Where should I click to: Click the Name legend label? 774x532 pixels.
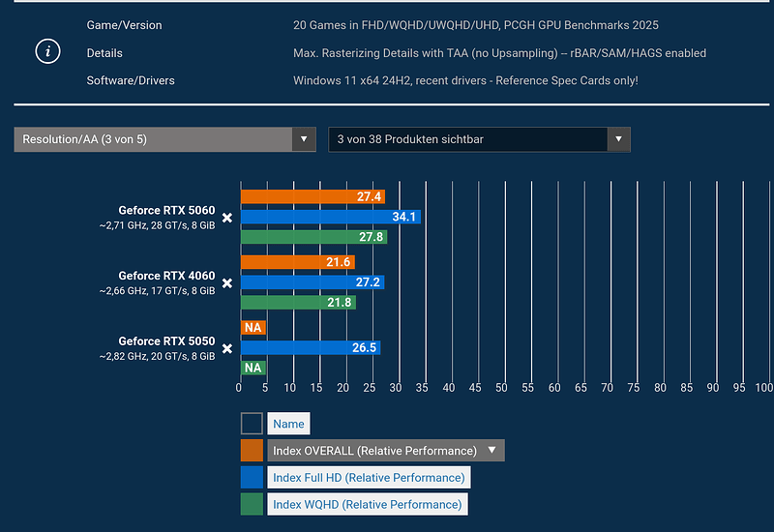(288, 424)
